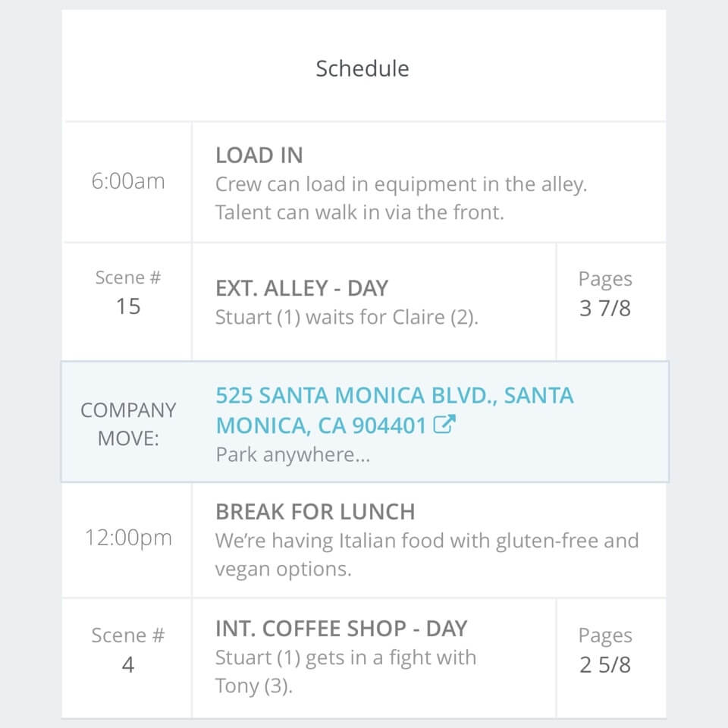Click the INT. COFFEE SHOP - DAY title
Image resolution: width=728 pixels, height=728 pixels.
[x=341, y=629]
